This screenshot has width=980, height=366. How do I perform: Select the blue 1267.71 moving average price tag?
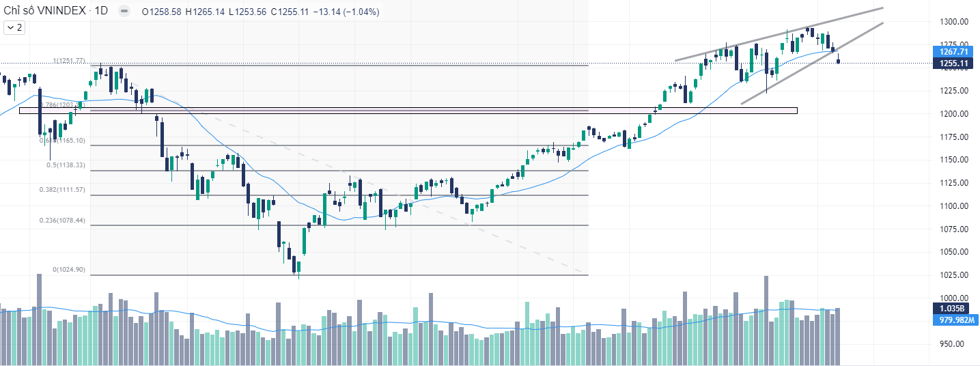(955, 52)
